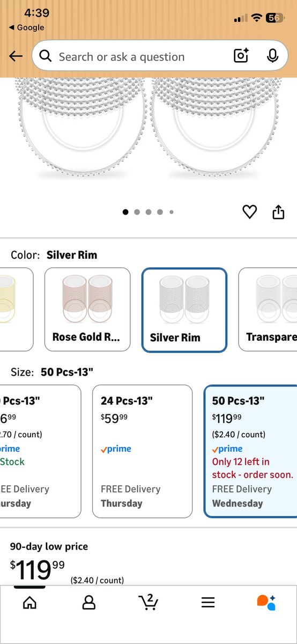Viewport: 297px width, 644px height.
Task: Open the Rufus AI assistant icon
Action: point(266,602)
